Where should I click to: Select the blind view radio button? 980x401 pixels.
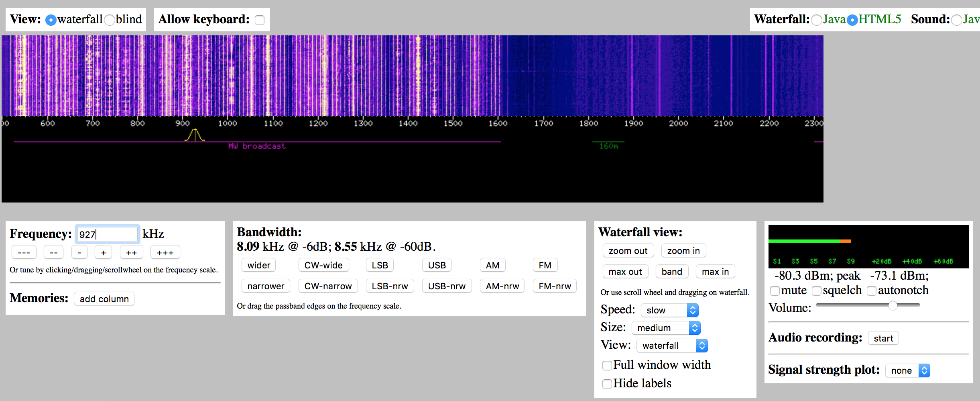110,20
